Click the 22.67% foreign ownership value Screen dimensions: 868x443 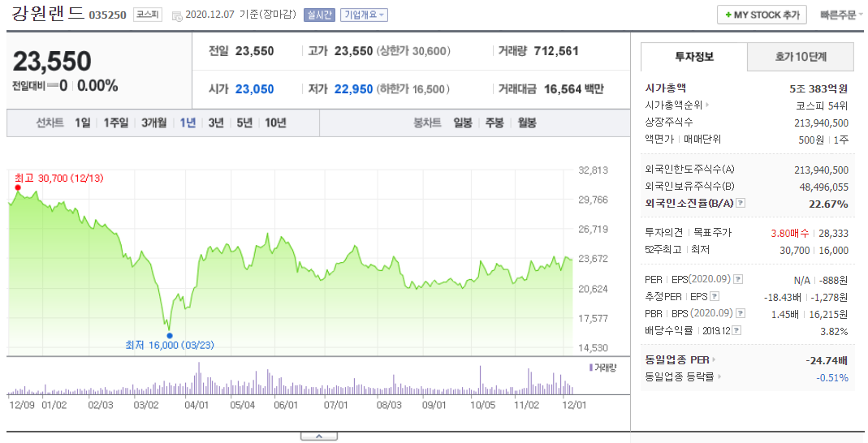pos(829,204)
